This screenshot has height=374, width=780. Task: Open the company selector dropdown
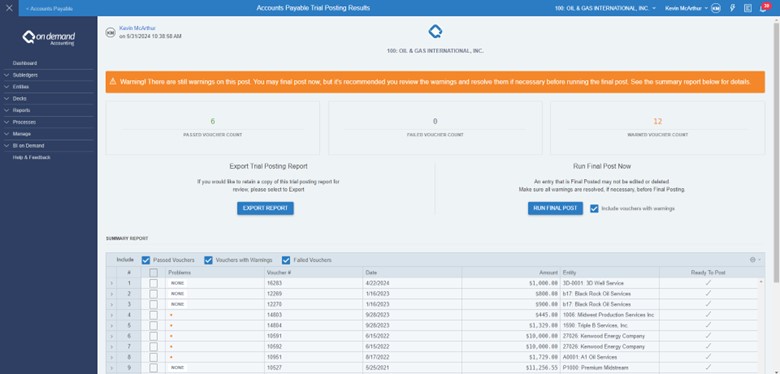pyautogui.click(x=605, y=8)
